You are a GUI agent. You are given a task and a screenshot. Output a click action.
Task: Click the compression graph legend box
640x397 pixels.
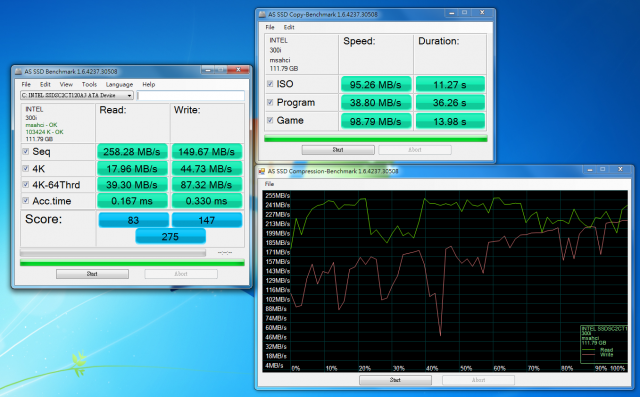pyautogui.click(x=604, y=344)
